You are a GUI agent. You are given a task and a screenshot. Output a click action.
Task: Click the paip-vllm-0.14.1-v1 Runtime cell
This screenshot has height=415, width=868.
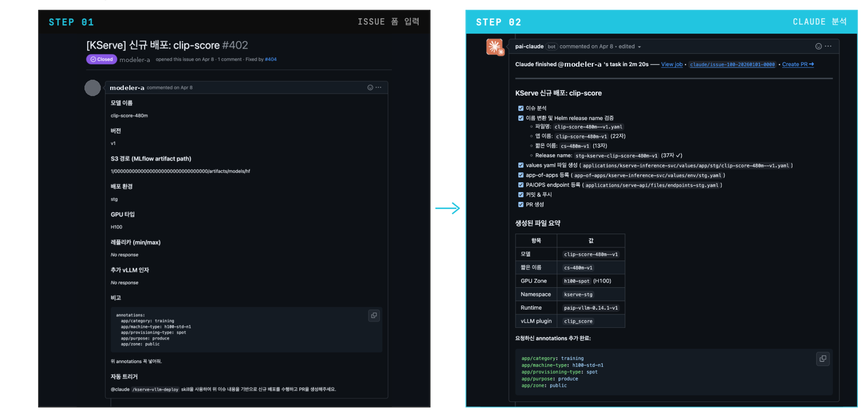pos(590,308)
